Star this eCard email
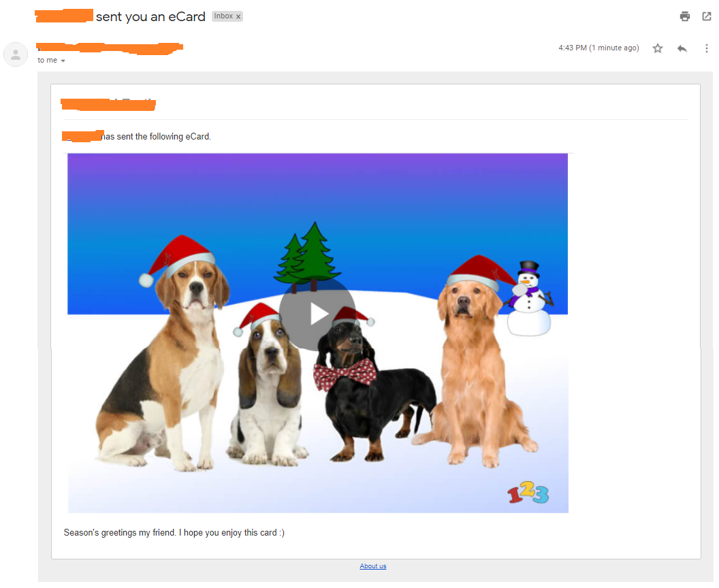This screenshot has height=588, width=719. [x=658, y=48]
